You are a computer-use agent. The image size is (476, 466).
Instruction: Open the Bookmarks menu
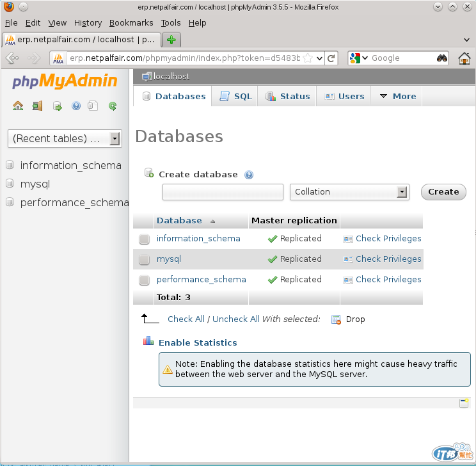(x=131, y=23)
